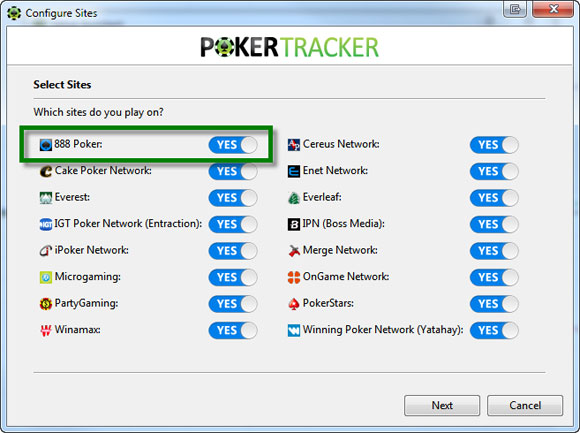
Task: Click the OnGame Network orange icon
Action: [x=294, y=277]
